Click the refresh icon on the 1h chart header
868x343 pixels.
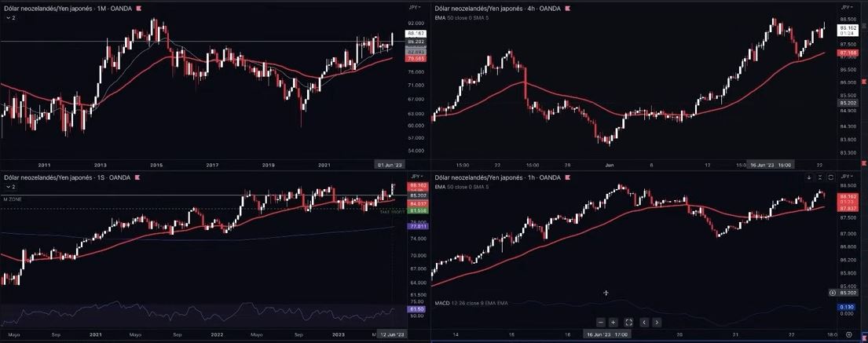[830, 177]
